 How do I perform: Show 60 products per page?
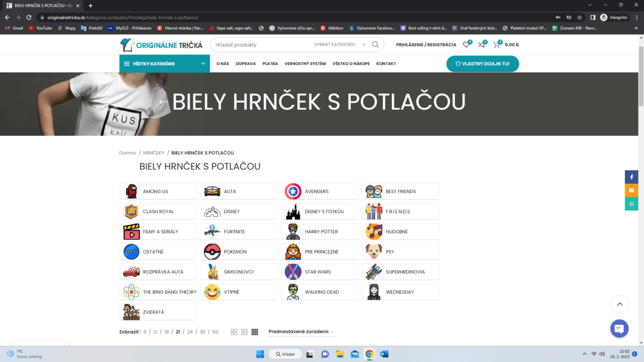[215, 332]
